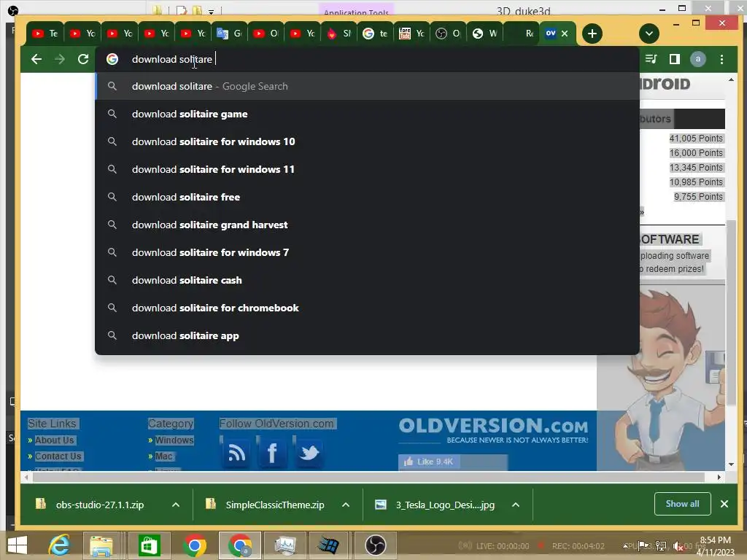The height and width of the screenshot is (560, 747).
Task: Click the forward navigation arrow
Action: (60, 59)
